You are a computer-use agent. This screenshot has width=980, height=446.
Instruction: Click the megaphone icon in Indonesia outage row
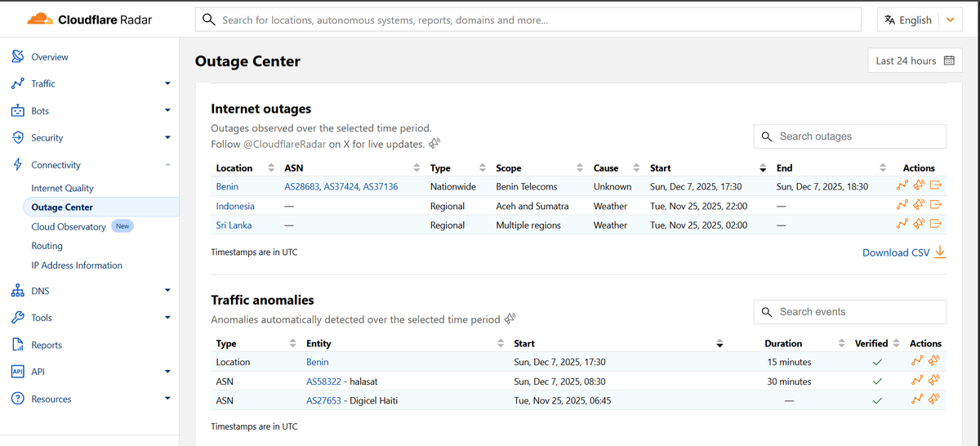pos(920,205)
